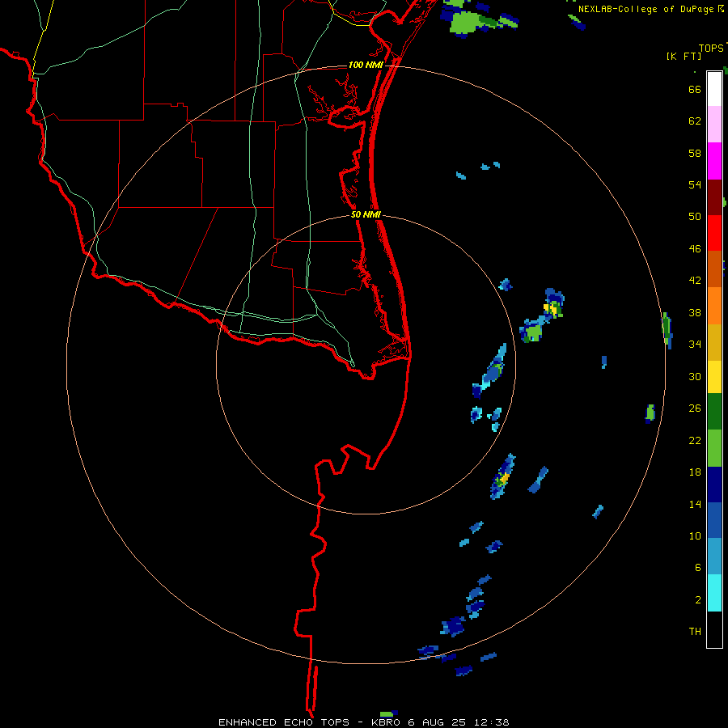Select the dark red legend swatch
Viewport: 728px width, 728px height.
pos(714,197)
